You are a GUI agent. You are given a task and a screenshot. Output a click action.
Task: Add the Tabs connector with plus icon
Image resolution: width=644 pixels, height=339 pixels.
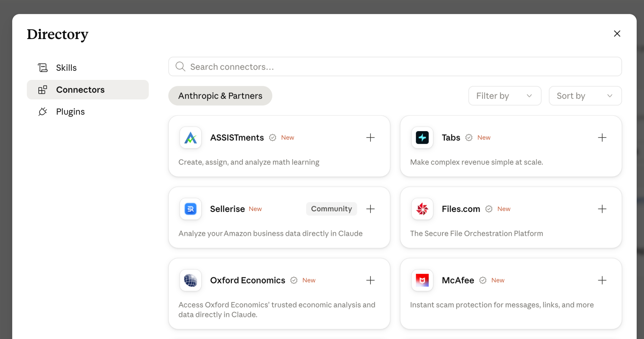click(x=602, y=137)
